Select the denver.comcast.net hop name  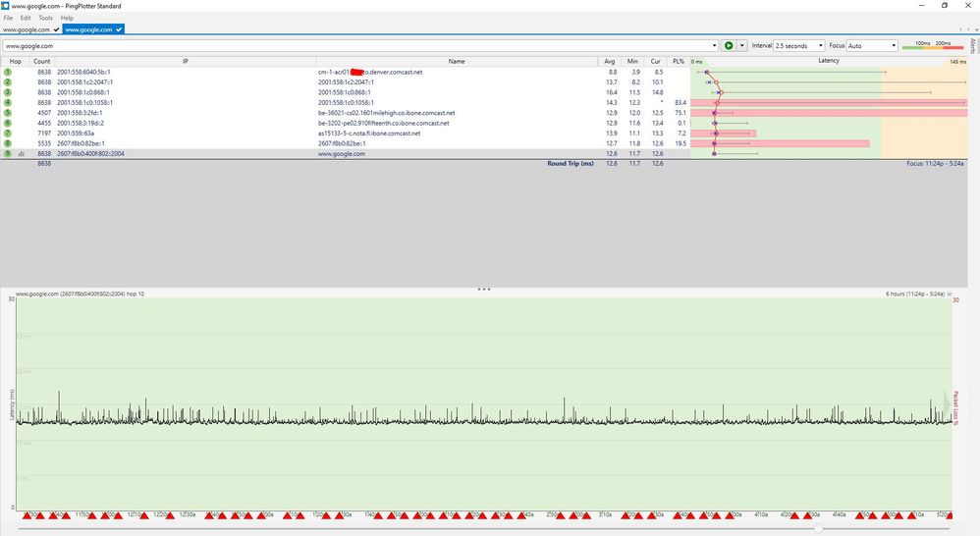pyautogui.click(x=370, y=72)
